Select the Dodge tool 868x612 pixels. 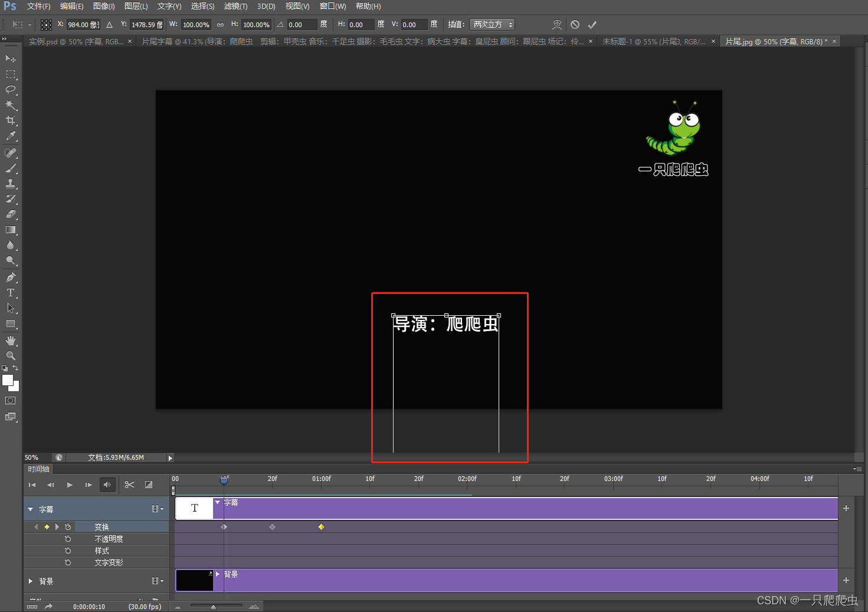tap(11, 260)
